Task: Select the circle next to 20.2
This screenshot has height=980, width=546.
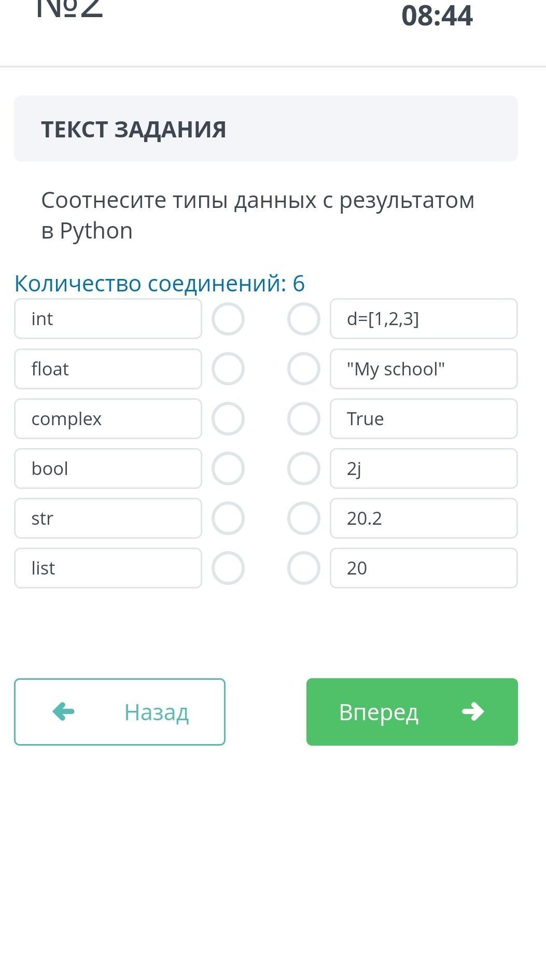Action: [x=304, y=518]
